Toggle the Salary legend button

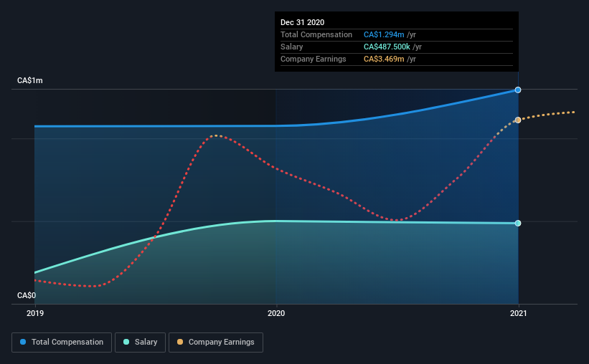tap(140, 343)
